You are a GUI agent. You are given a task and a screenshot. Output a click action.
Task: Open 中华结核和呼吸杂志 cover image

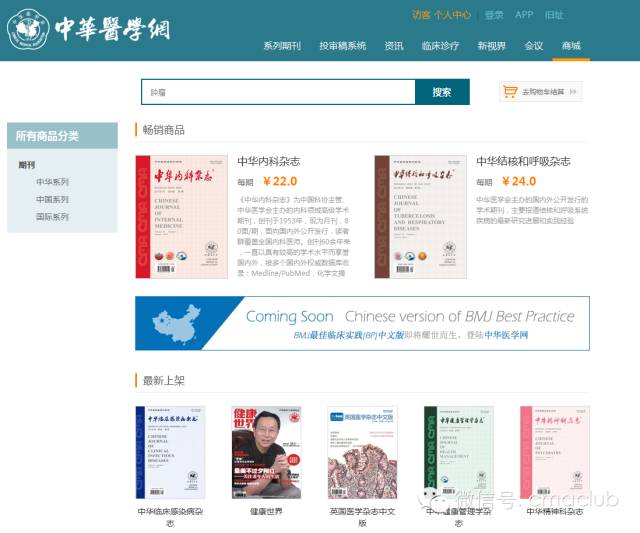420,217
